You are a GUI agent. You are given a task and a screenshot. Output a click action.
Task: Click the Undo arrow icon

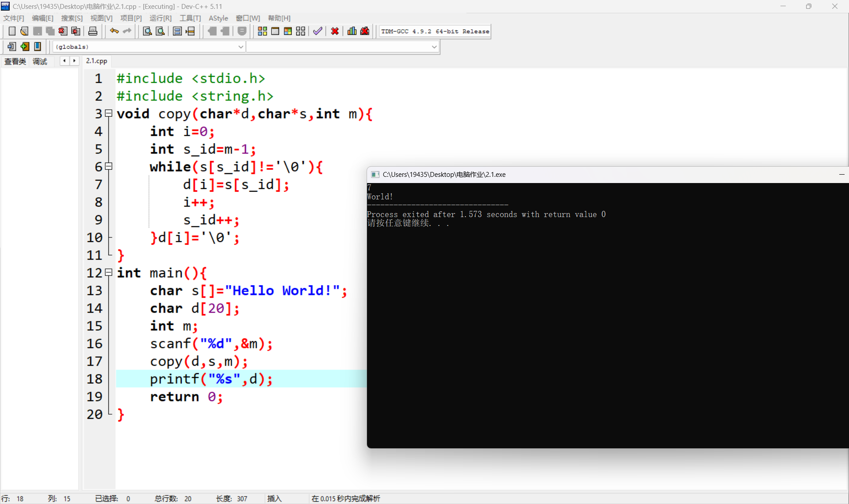click(114, 31)
